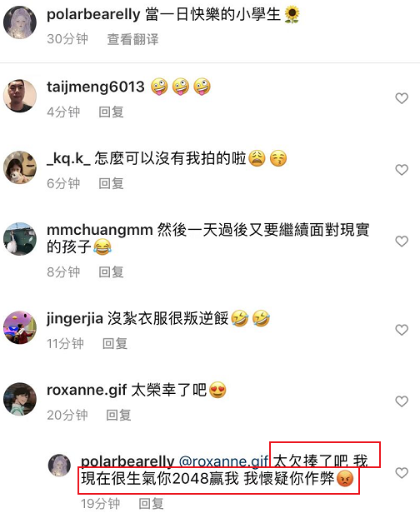This screenshot has width=420, height=528.
Task: Reply to taijmeng6013 via 回复
Action: [111, 112]
